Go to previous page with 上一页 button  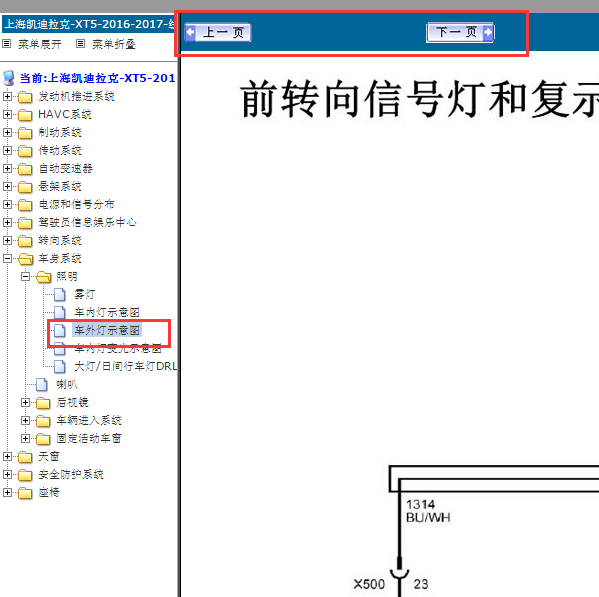click(x=218, y=32)
